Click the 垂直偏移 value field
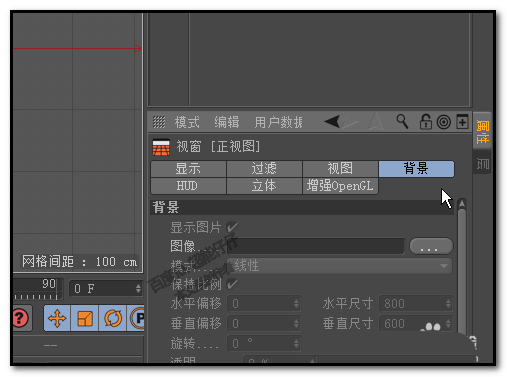This screenshot has width=507, height=377. [260, 323]
